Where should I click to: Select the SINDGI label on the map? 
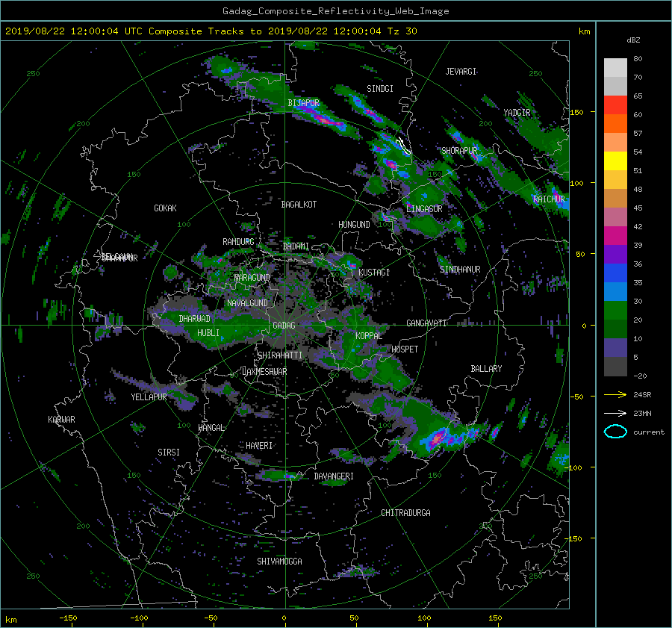[x=380, y=89]
